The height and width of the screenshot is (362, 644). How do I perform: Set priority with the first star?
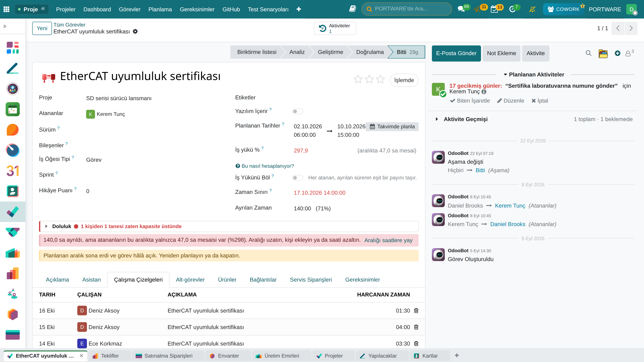(x=358, y=79)
